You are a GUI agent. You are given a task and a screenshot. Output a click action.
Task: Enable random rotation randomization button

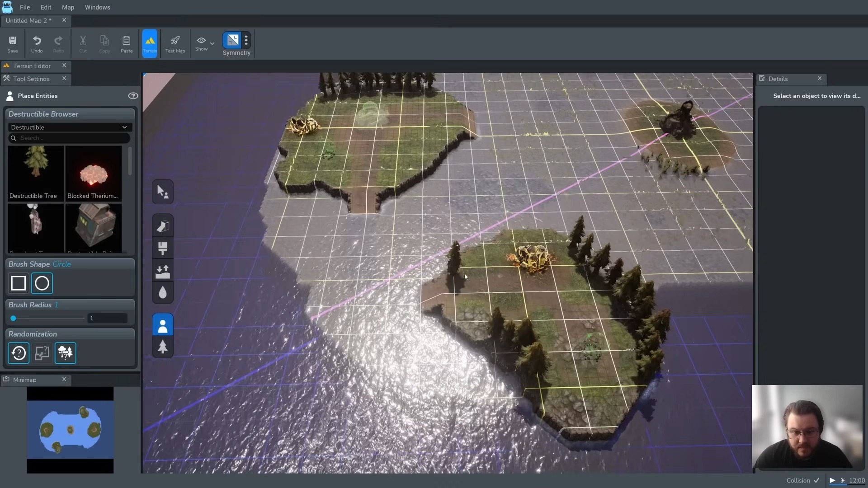click(x=19, y=353)
